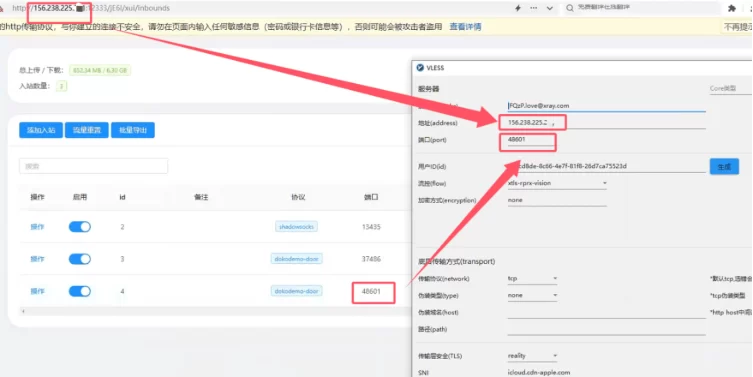Open the 查看详情 link in warning banner
Viewport: 753px width, 377px height.
pos(465,27)
